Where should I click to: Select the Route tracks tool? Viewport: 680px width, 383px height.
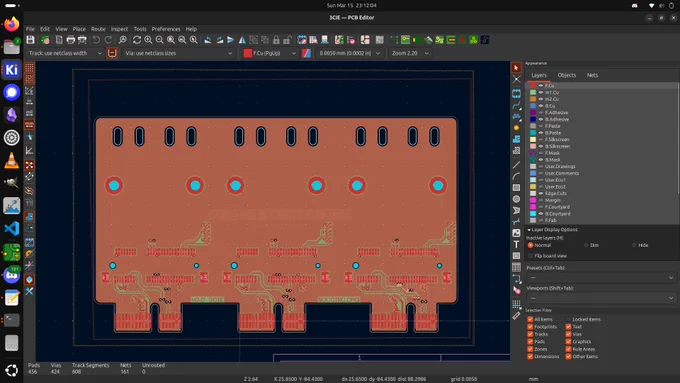pyautogui.click(x=516, y=105)
